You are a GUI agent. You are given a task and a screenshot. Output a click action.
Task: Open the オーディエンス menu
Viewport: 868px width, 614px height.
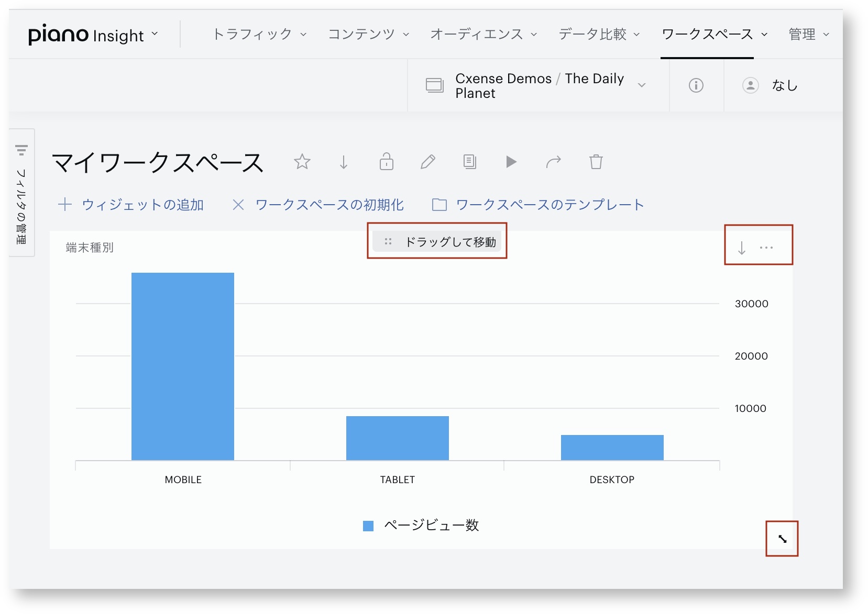484,34
